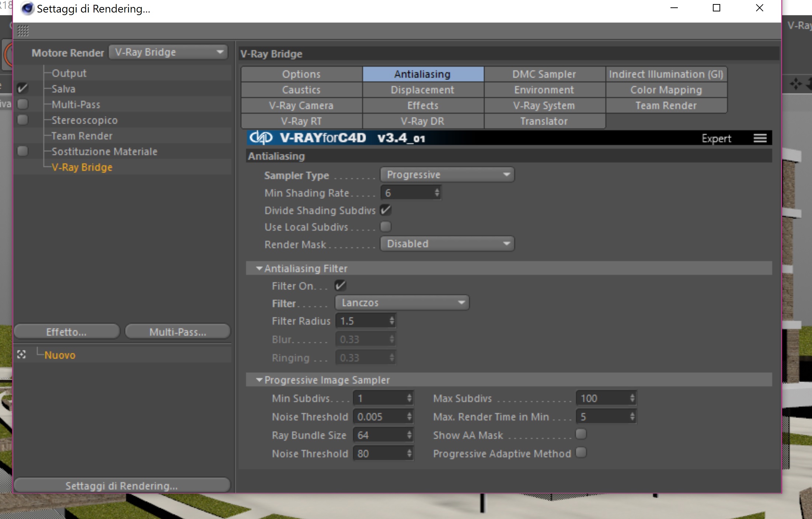Click the Multi-Pass... button

tap(178, 332)
